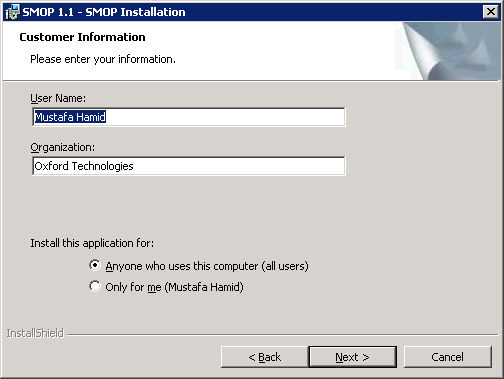
Task: Focus the User Name input field
Action: (189, 117)
